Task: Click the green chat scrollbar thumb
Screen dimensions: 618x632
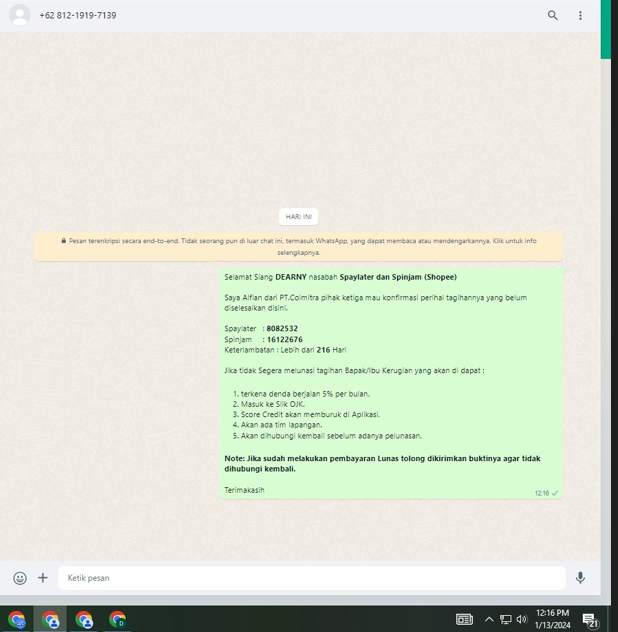Action: tap(606, 29)
